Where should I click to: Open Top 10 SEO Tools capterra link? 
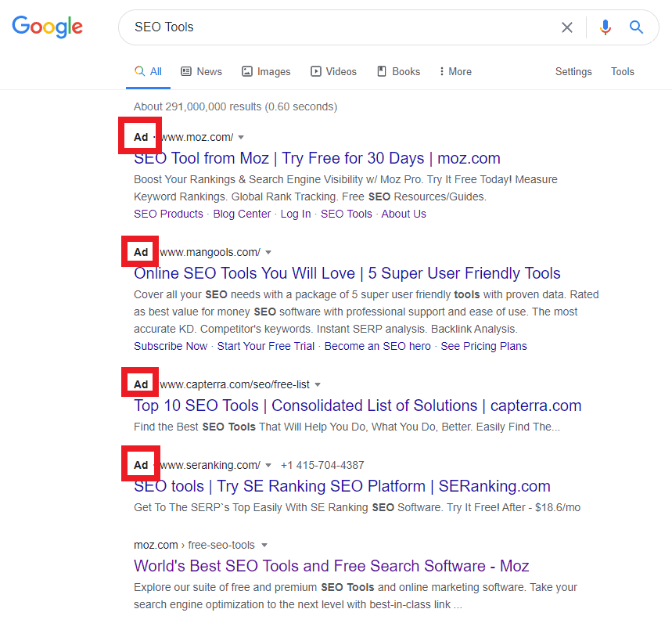coord(358,405)
